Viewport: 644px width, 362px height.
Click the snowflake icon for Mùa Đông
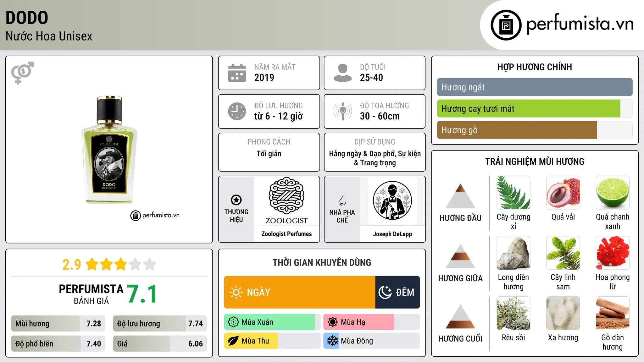tap(332, 341)
